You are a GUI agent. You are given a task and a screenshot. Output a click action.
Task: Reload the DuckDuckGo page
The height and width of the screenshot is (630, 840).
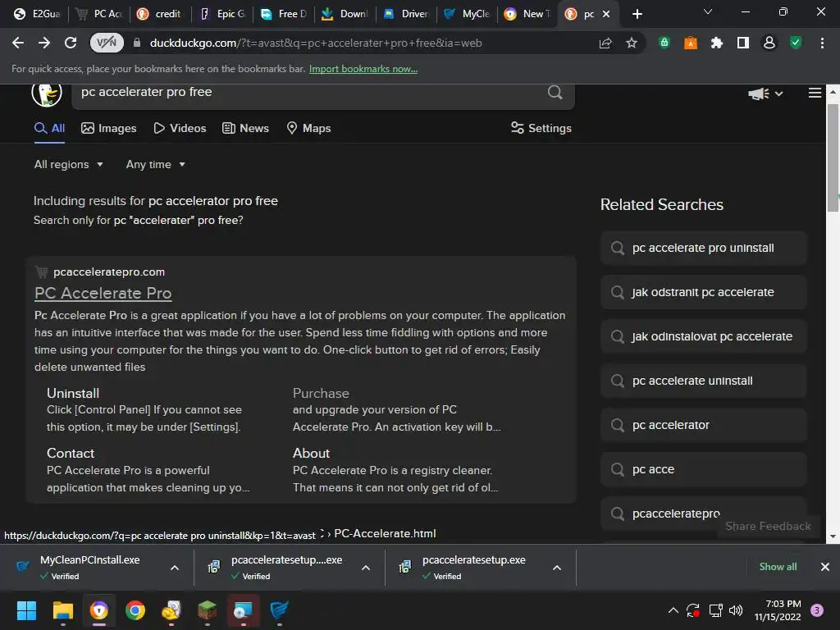[71, 43]
